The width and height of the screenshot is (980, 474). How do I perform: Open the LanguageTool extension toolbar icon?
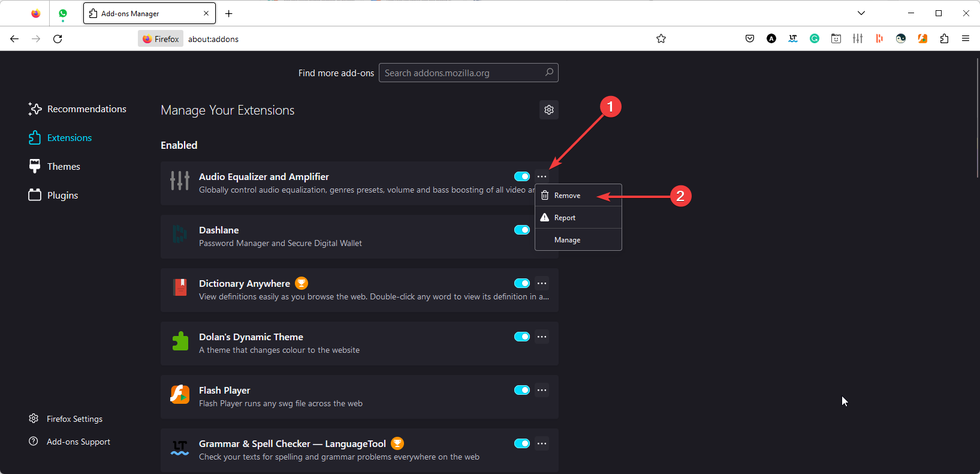click(x=793, y=38)
